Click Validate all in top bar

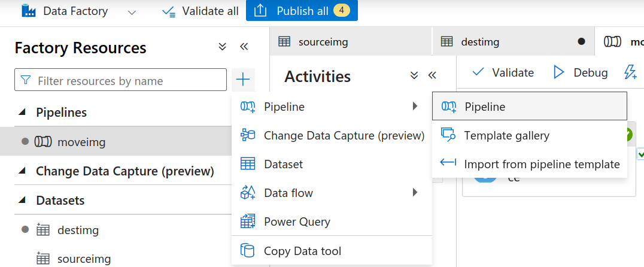(200, 11)
